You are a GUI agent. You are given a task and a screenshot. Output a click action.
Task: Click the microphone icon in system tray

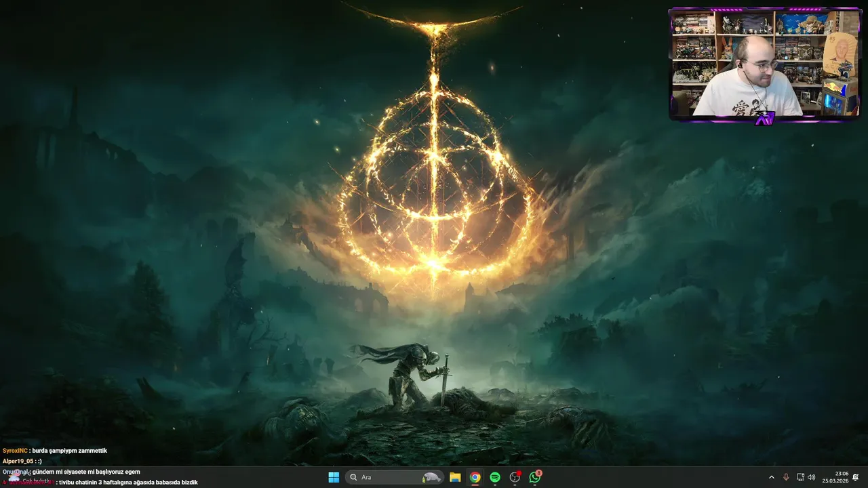coord(786,477)
